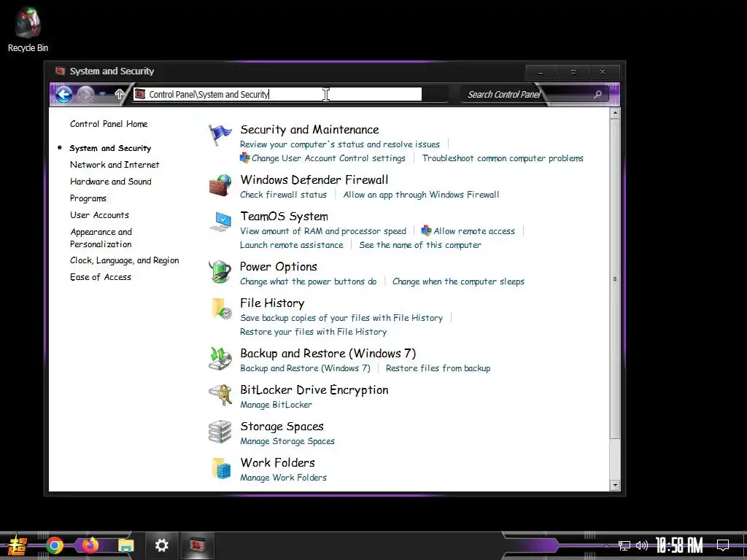Click Change what the power buttons do
This screenshot has height=560, width=747.
click(309, 282)
